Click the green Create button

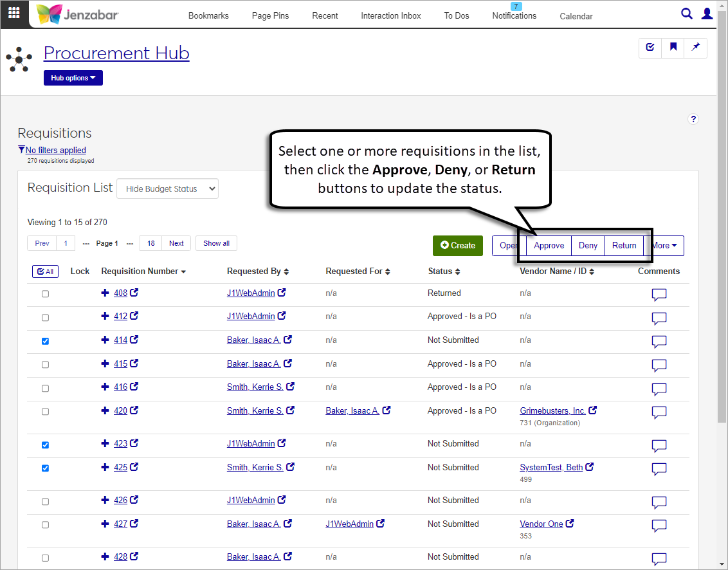point(457,245)
